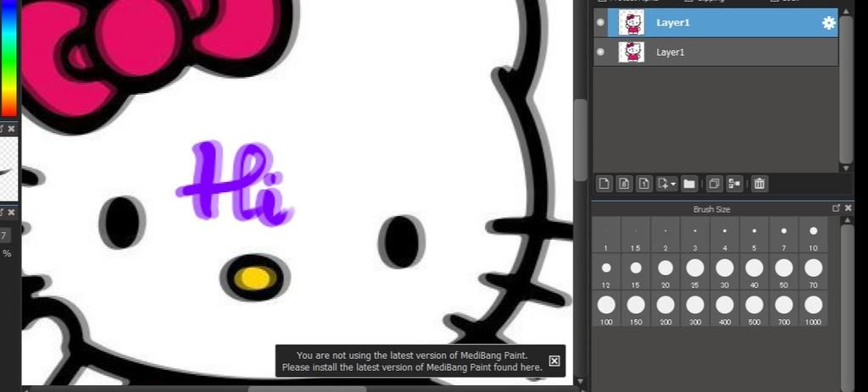Set brush size to 25
The height and width of the screenshot is (392, 868).
[695, 272]
